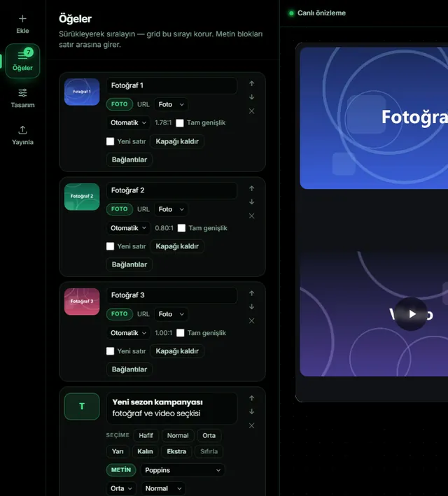Move Fotoğraf 3 down with arrow icon
This screenshot has height=496, width=448.
click(x=252, y=307)
